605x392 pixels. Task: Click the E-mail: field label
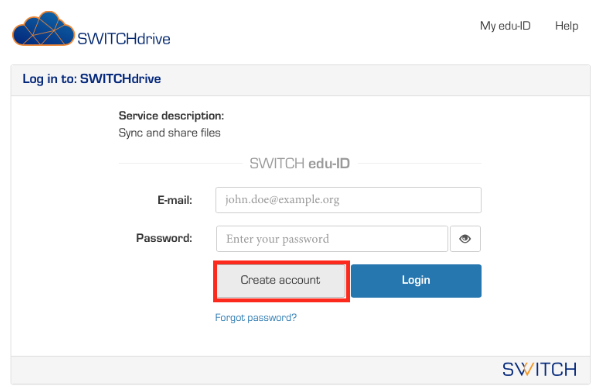pos(175,200)
